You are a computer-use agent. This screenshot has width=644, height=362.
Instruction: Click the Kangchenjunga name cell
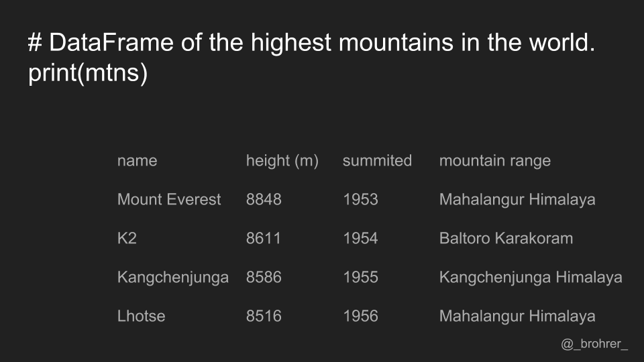(173, 278)
